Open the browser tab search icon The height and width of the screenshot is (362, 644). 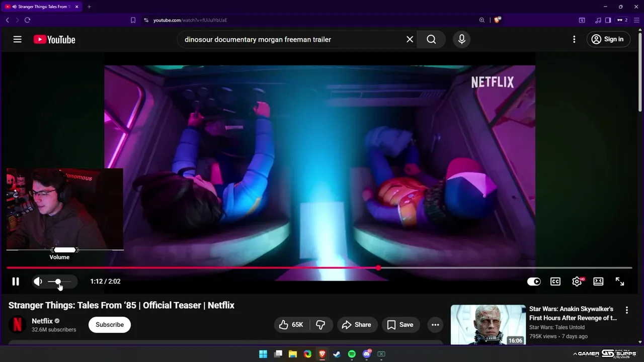click(582, 20)
